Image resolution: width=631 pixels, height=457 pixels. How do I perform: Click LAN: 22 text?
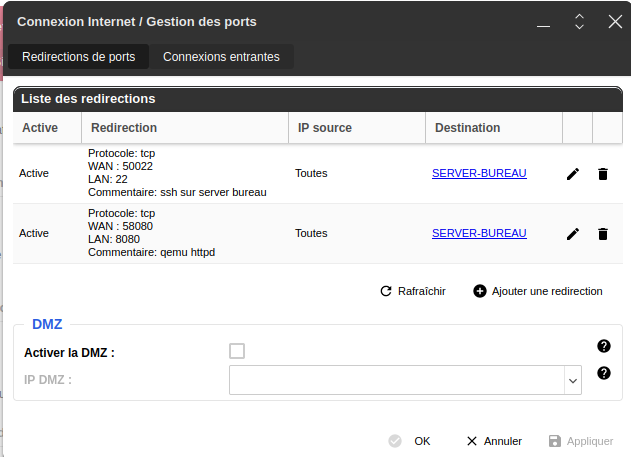pos(107,179)
